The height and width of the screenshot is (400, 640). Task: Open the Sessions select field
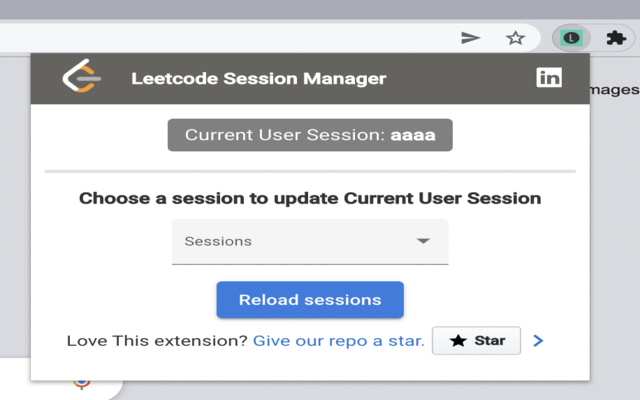click(300, 242)
